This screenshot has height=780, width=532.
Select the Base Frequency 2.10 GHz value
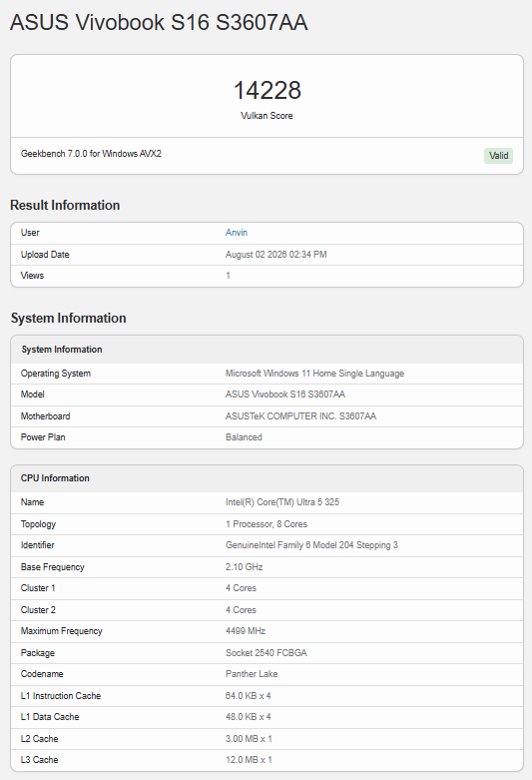click(x=245, y=566)
